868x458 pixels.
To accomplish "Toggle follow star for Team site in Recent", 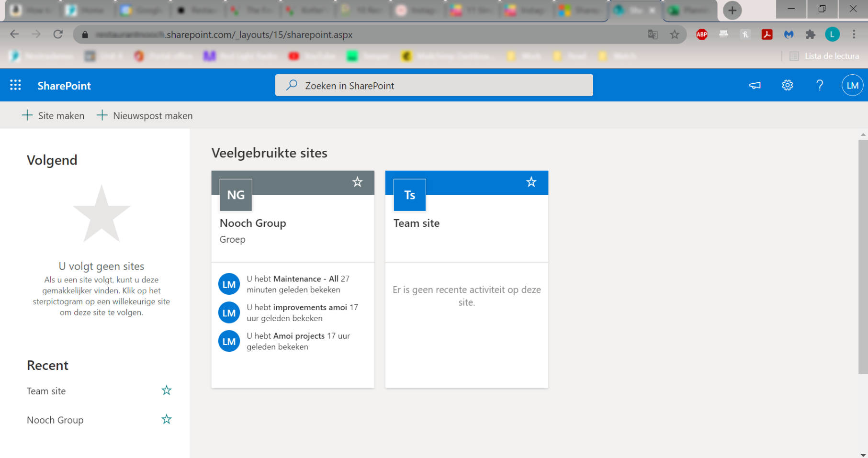I will pyautogui.click(x=167, y=391).
